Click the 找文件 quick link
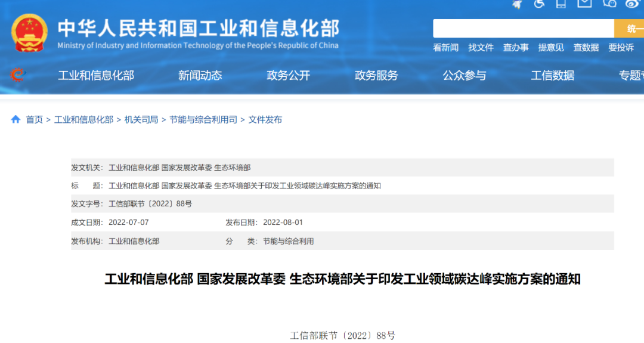The height and width of the screenshot is (343, 644). pos(481,48)
